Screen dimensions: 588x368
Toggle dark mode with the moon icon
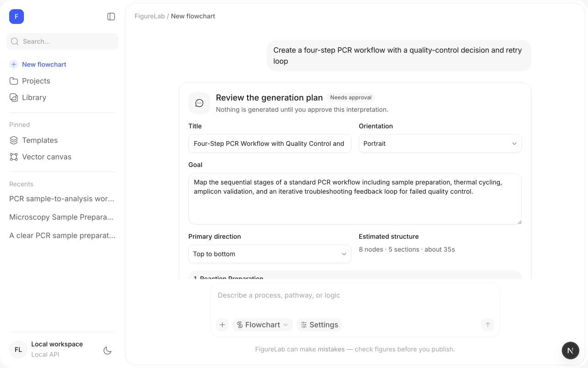tap(107, 351)
